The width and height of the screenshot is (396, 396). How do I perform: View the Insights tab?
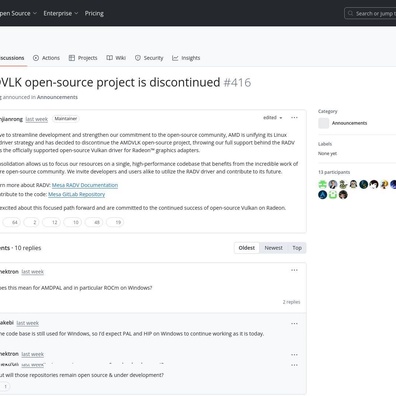coord(186,58)
